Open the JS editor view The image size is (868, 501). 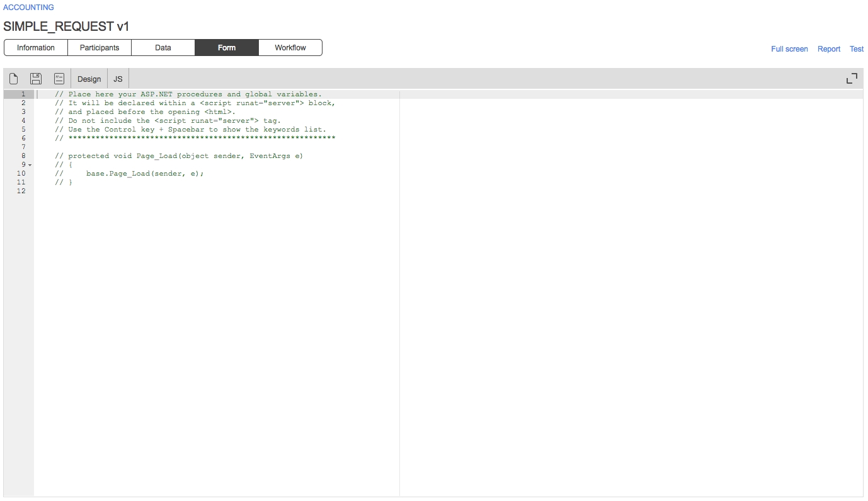click(118, 79)
